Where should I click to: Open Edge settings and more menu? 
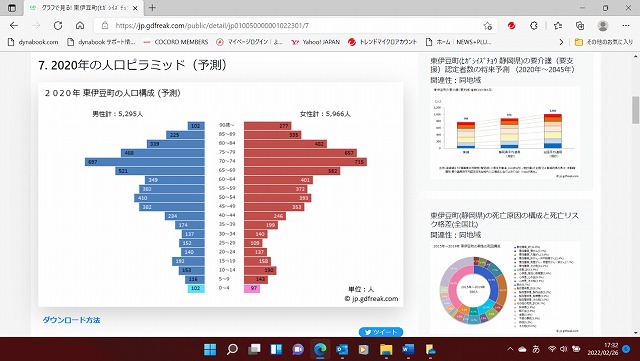[626, 25]
